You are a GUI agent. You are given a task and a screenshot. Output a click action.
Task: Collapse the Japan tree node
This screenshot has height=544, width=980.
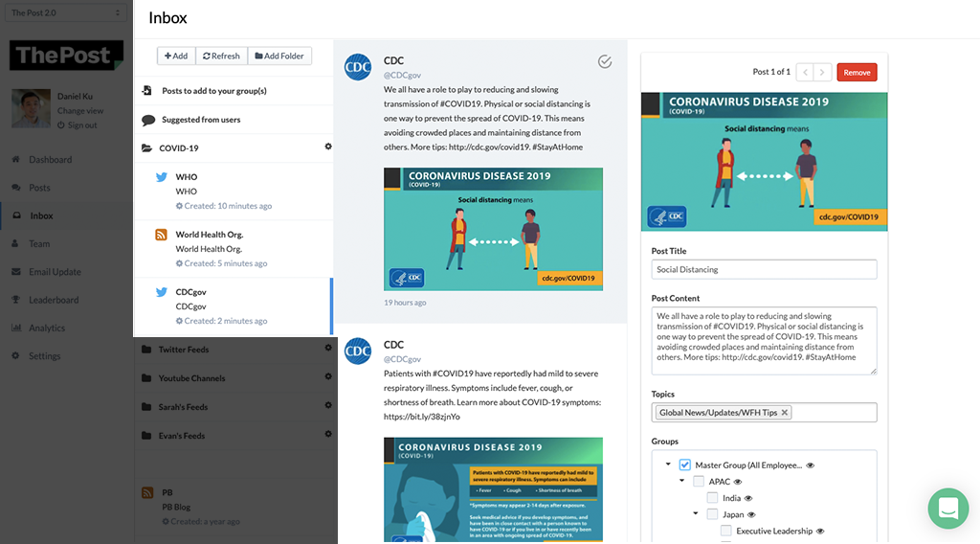coord(696,513)
